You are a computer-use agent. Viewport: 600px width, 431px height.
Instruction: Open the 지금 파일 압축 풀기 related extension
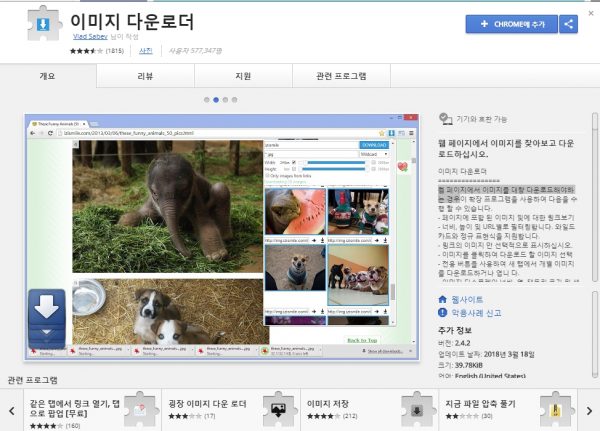click(508, 410)
